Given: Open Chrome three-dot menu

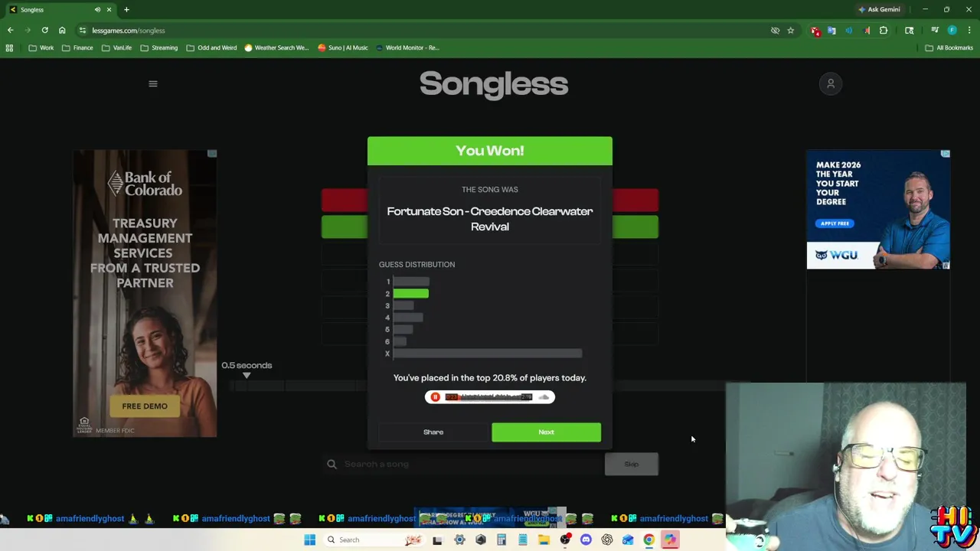Looking at the screenshot, I should (x=969, y=31).
